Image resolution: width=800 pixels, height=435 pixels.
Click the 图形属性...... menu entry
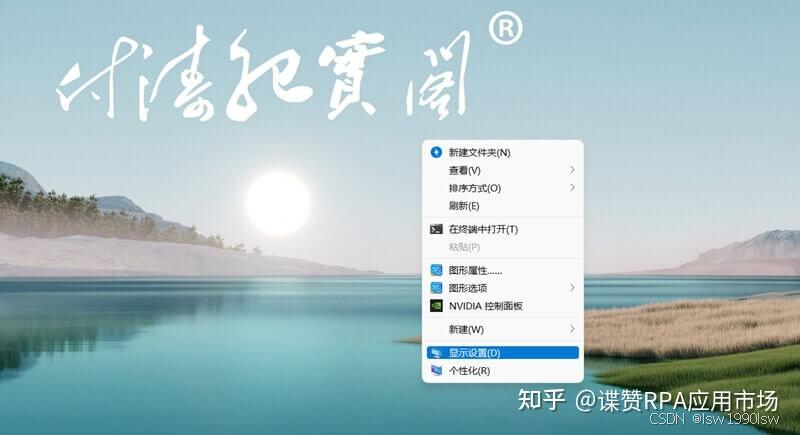(475, 270)
